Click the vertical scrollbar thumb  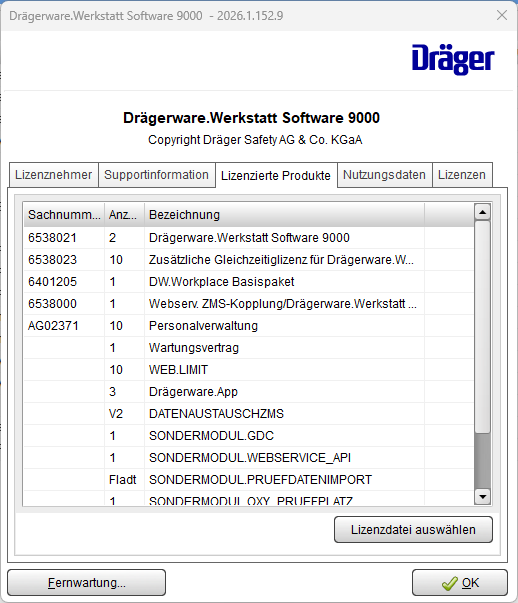click(482, 327)
